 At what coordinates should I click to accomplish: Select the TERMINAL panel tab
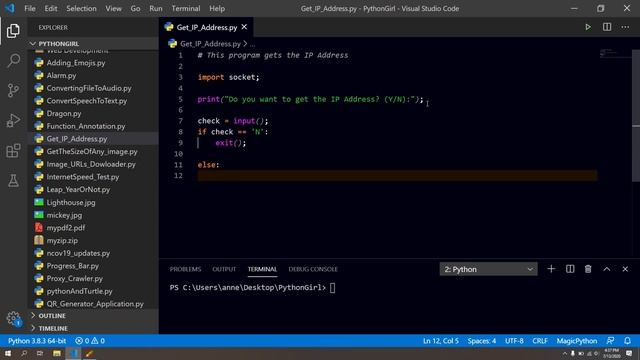pyautogui.click(x=262, y=269)
